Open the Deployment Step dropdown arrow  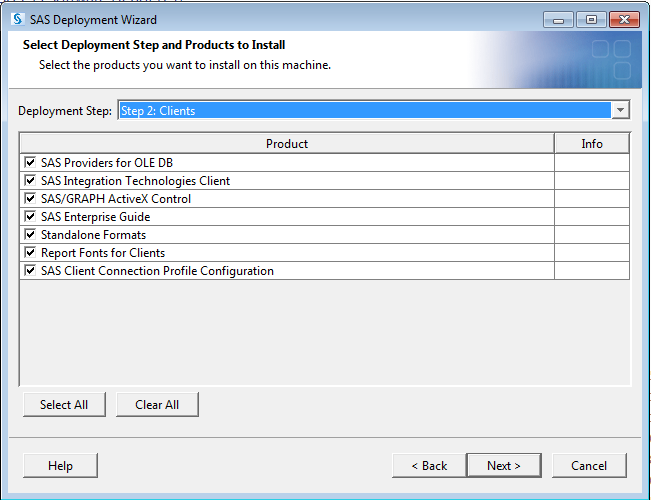coord(620,111)
